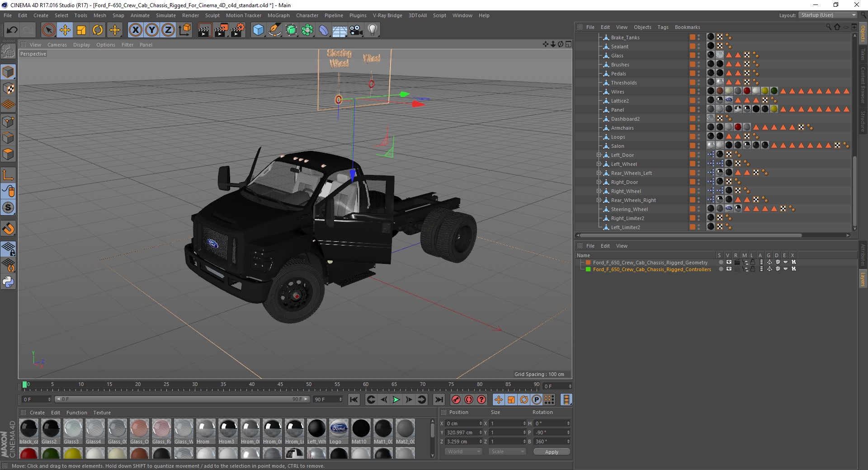
Task: Toggle visibility of Geometry layer
Action: [729, 262]
